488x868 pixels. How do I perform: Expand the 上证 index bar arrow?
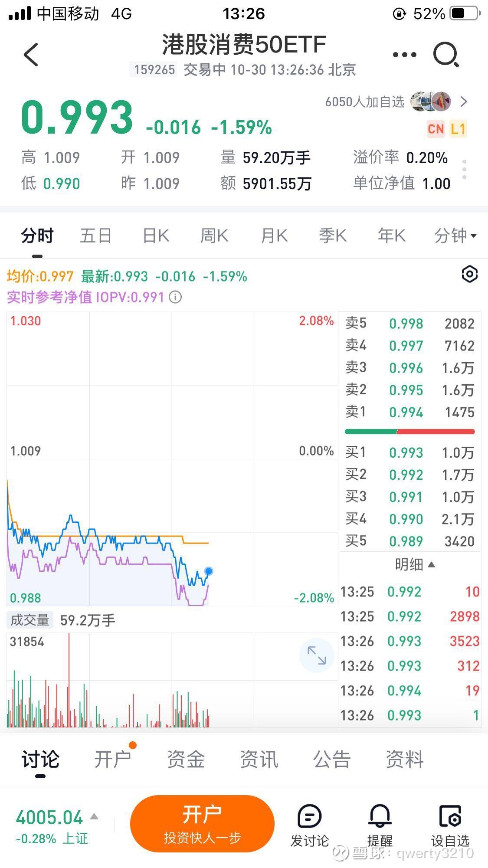tap(94, 817)
